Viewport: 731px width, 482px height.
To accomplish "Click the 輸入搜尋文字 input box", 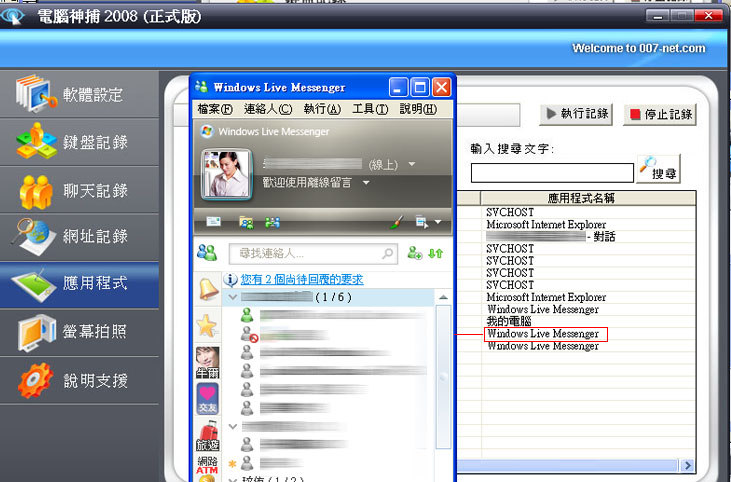I will pyautogui.click(x=552, y=173).
